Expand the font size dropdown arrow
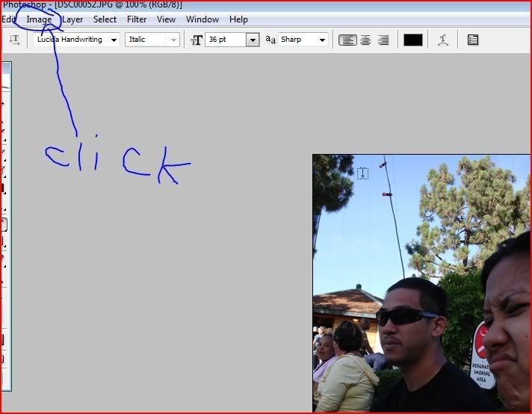The height and width of the screenshot is (414, 532). [253, 40]
